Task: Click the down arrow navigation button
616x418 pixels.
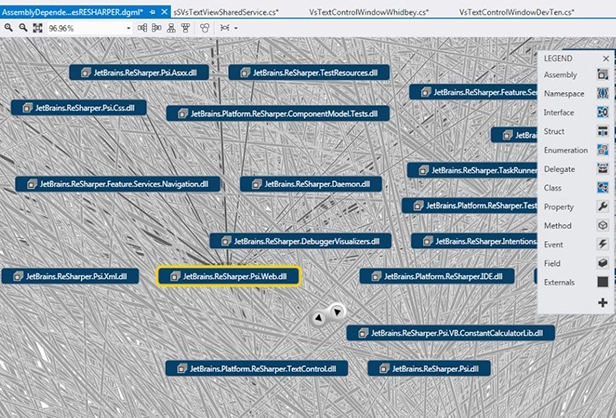Action: 337,312
